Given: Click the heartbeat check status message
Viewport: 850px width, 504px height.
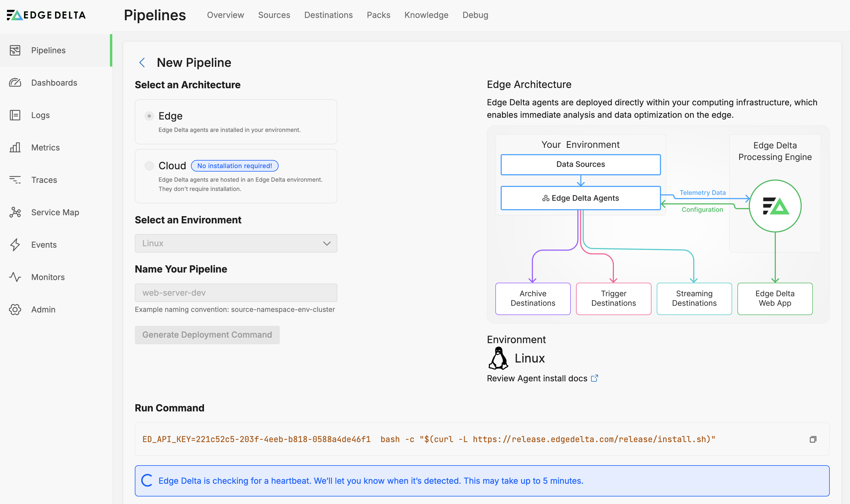Looking at the screenshot, I should tap(371, 481).
